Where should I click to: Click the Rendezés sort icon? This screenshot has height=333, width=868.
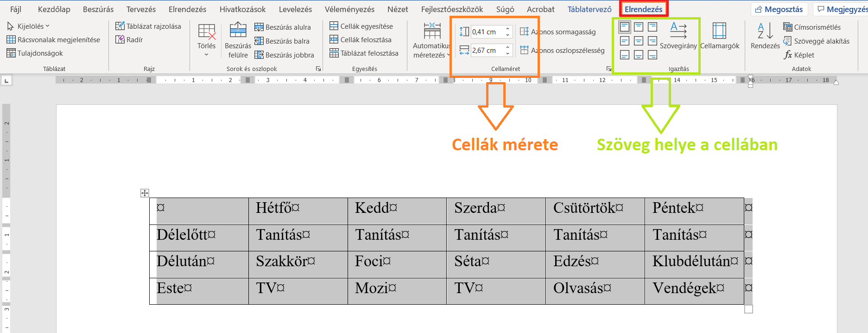tap(765, 32)
